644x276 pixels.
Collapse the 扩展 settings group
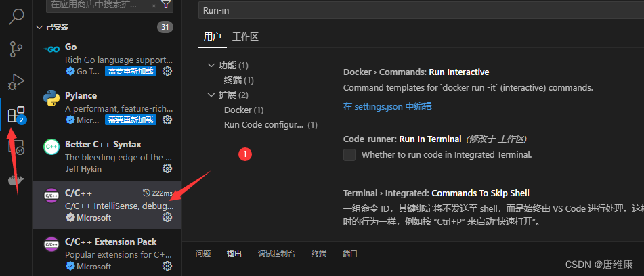(x=211, y=95)
